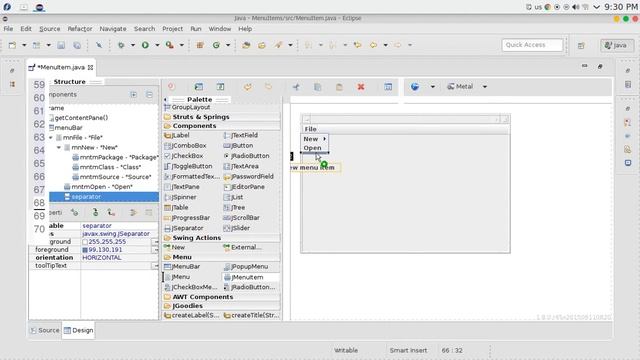Expand the AWT Components palette category
Viewport: 640px width, 360px height.
222,297
